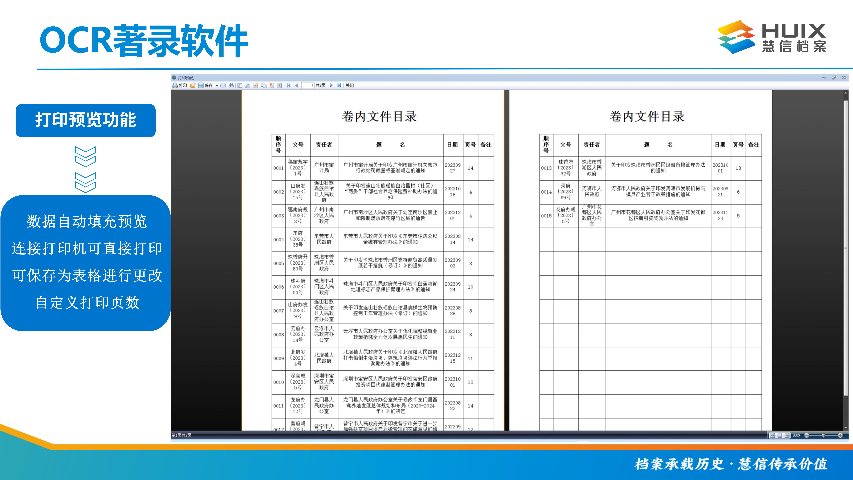Click the 打印预览功能 blue label

pyautogui.click(x=86, y=120)
